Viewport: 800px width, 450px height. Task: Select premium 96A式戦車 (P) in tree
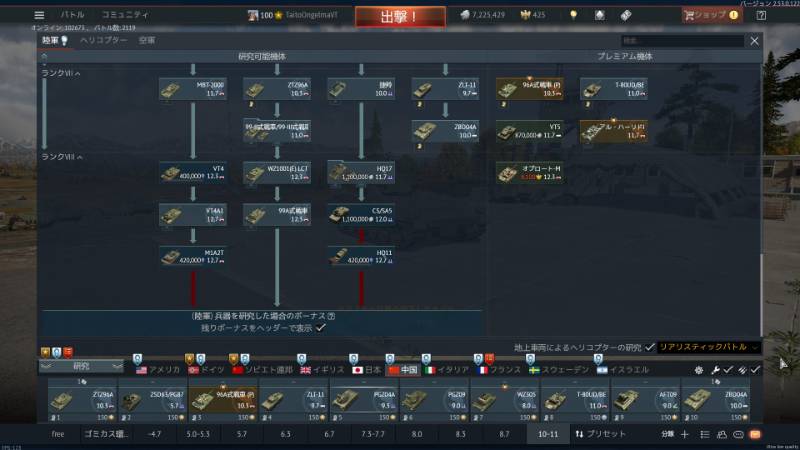click(x=530, y=89)
